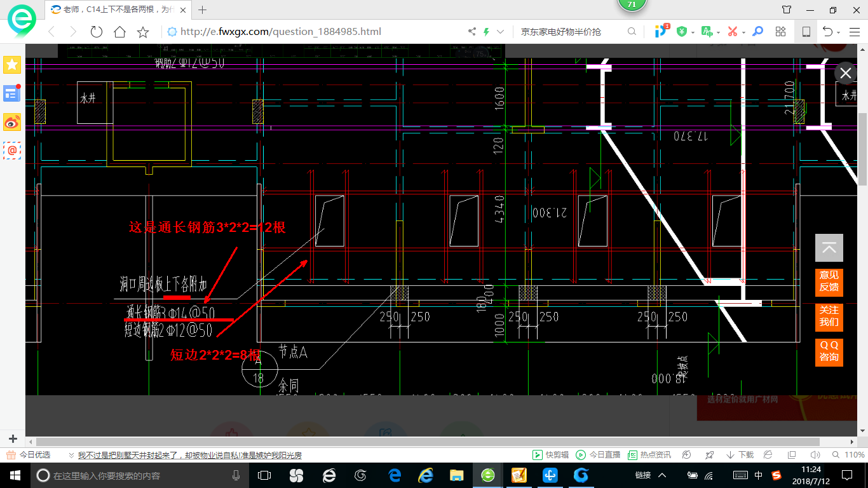Screen dimensions: 868x488
Task: Click the back-to-top arrow button
Action: (829, 248)
